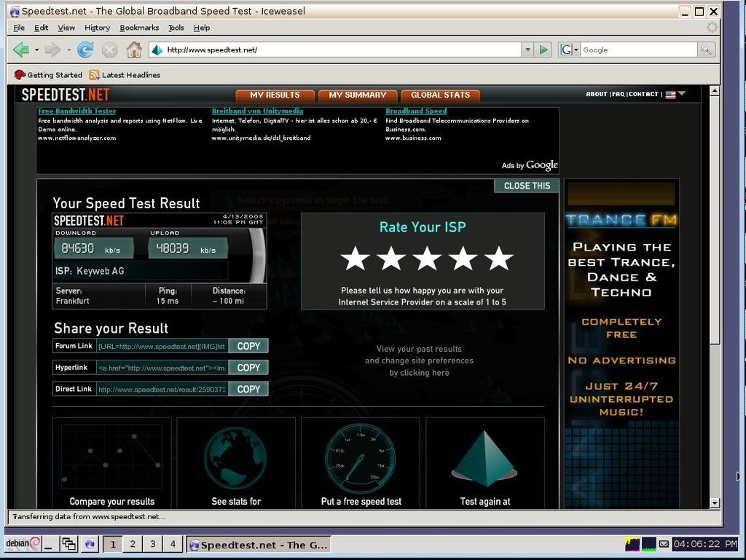Click the forward navigation arrow
746x560 pixels.
52,50
